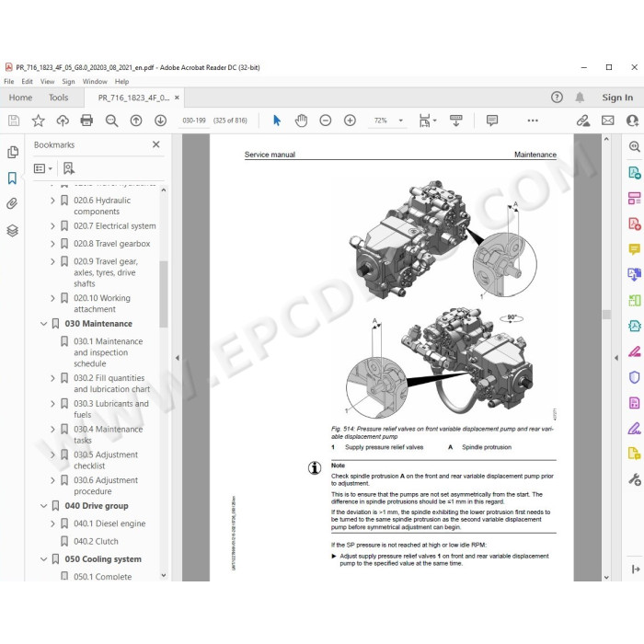
Task: Expand the 020.7 Electrical system bookmark
Action: pos(52,226)
